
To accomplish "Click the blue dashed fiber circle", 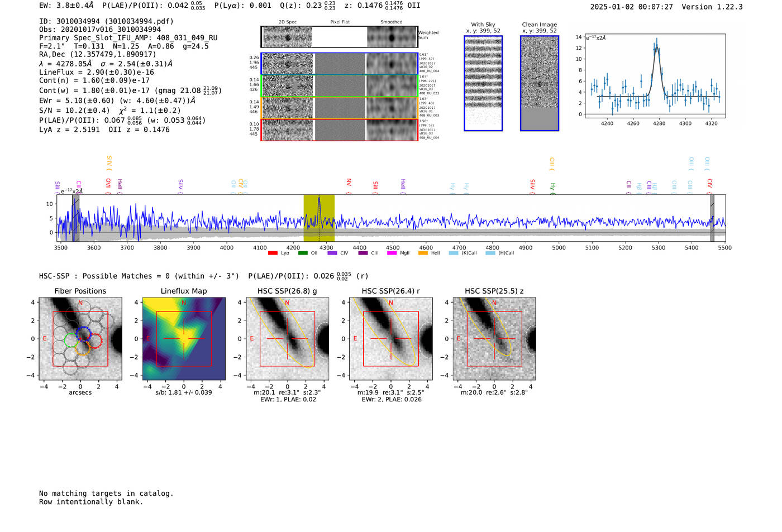I will pos(83,333).
